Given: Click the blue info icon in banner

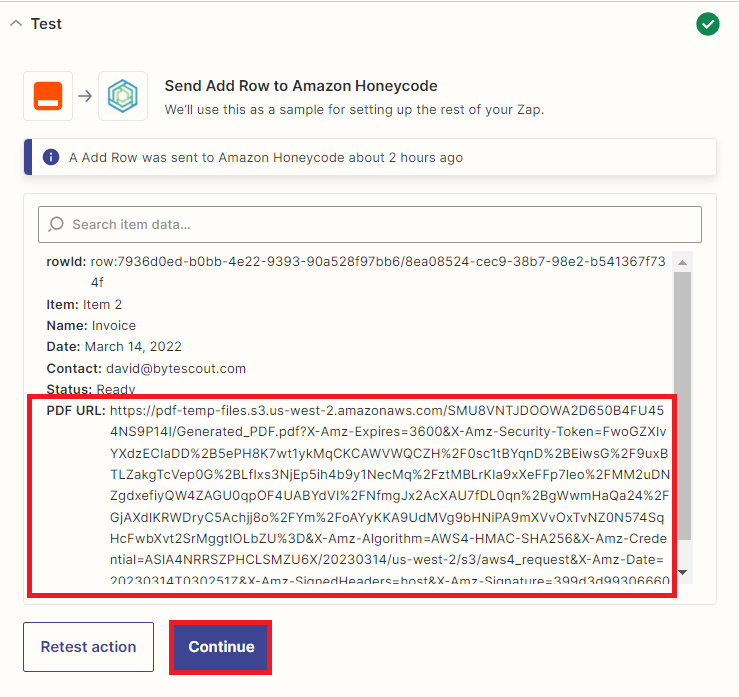Looking at the screenshot, I should pos(51,158).
